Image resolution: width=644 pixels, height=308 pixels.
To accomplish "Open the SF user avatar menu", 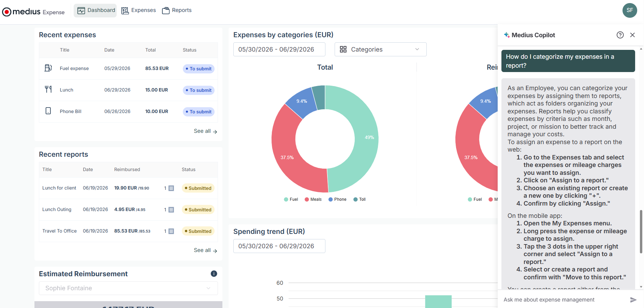I will click(630, 10).
